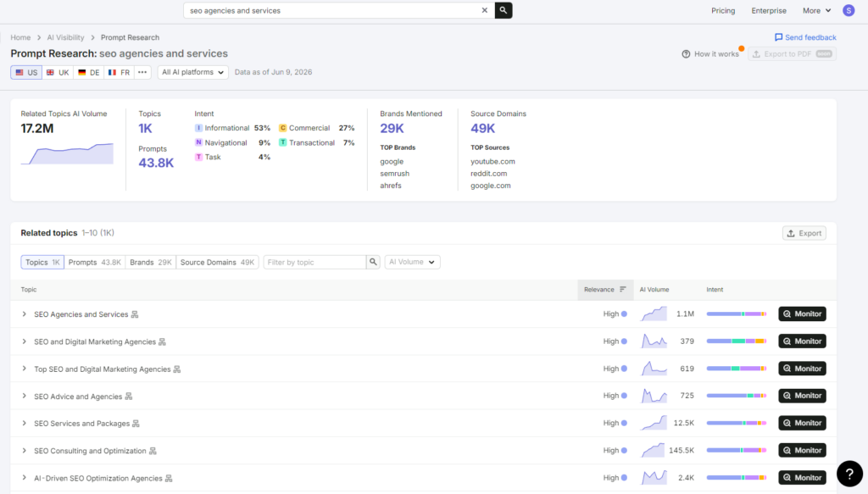The height and width of the screenshot is (494, 868).
Task: Click hierarchy icon next to SEO Consulting and Optimization
Action: click(x=153, y=451)
